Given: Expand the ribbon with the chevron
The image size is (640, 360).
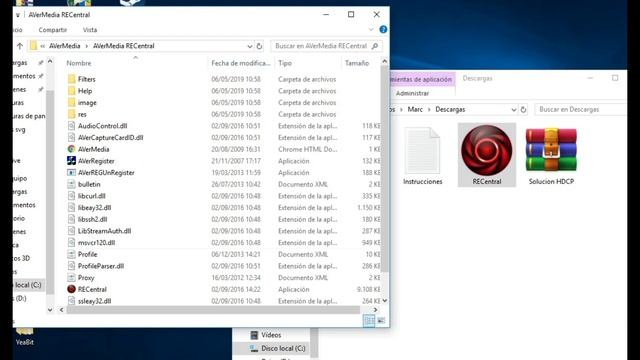Looking at the screenshot, I should click(x=371, y=29).
